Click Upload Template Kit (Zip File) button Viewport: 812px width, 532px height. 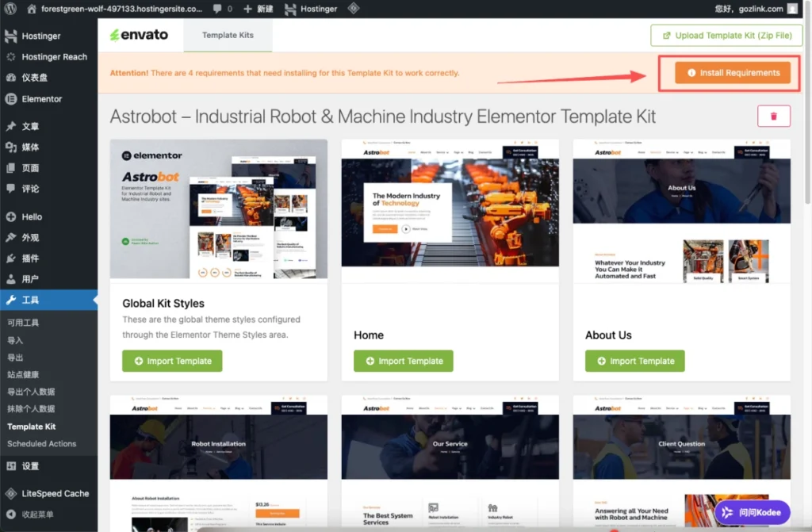[x=727, y=35]
